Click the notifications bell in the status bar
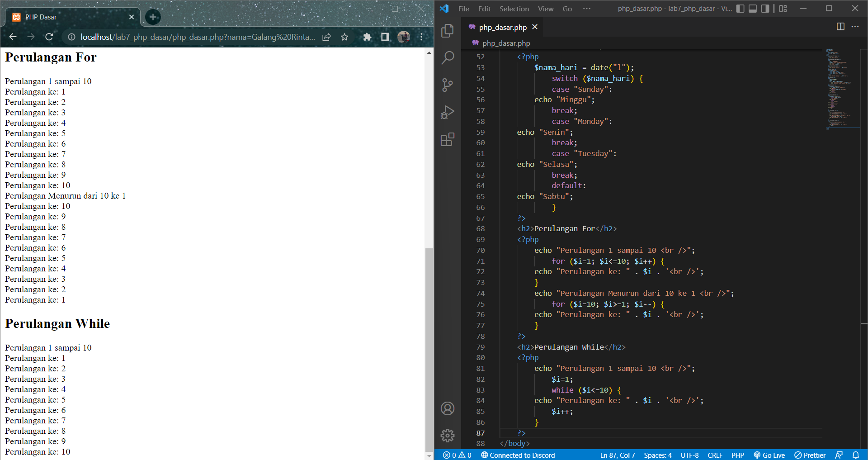868x460 pixels. (x=856, y=455)
